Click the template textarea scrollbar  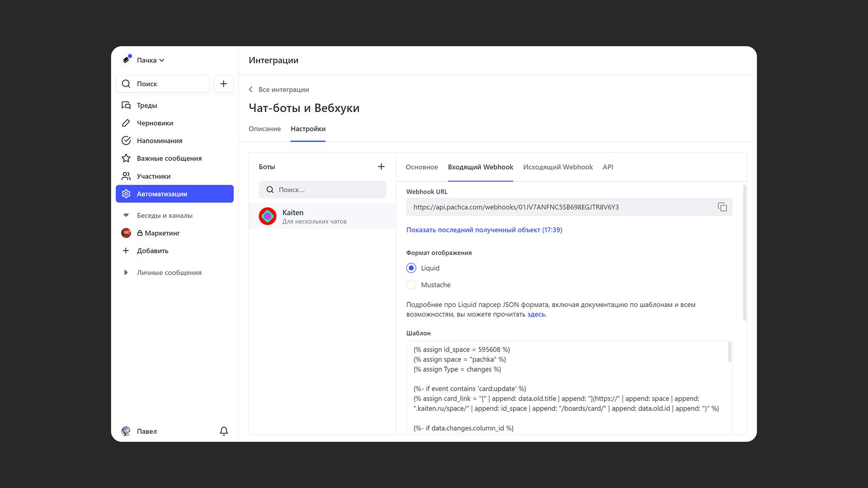[729, 352]
